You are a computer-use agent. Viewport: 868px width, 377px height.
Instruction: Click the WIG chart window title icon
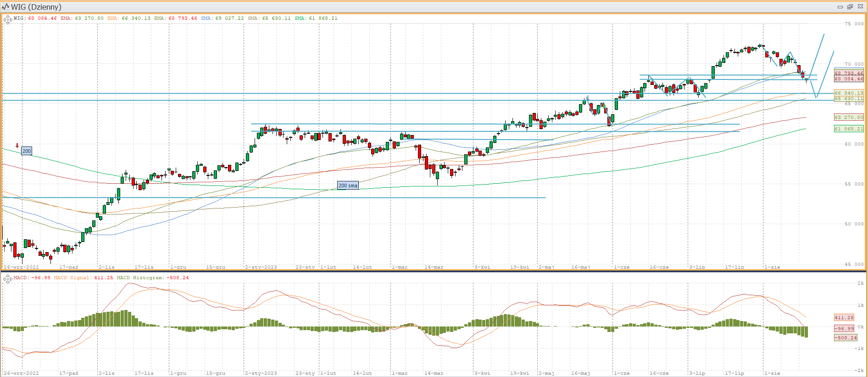pyautogui.click(x=6, y=7)
